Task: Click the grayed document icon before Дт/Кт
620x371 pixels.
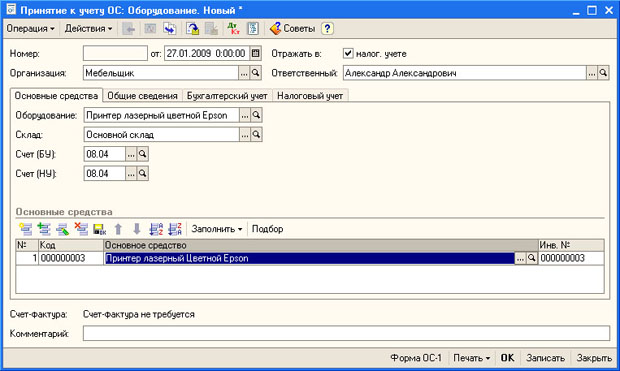Action: (212, 28)
